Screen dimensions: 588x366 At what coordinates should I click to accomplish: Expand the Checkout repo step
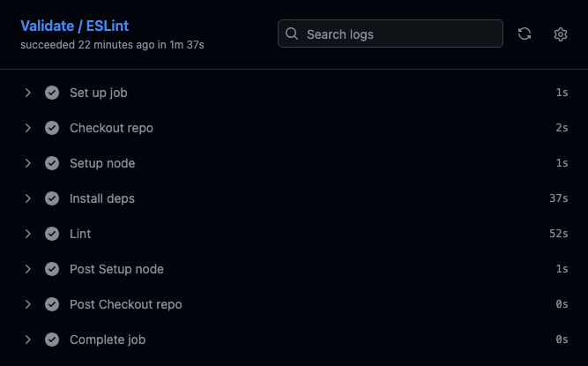coord(27,128)
